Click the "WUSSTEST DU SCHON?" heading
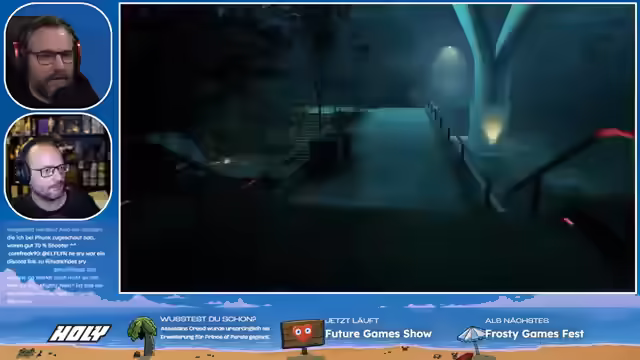Viewport: 640px width, 360px height. [x=208, y=319]
